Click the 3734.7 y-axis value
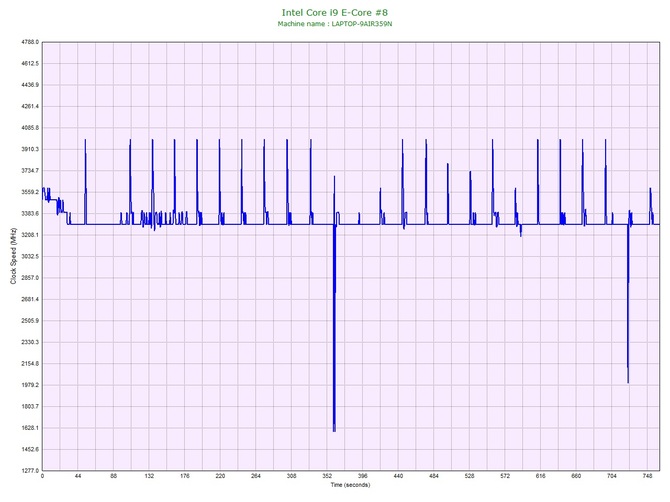This screenshot has width=670, height=502. [x=30, y=170]
